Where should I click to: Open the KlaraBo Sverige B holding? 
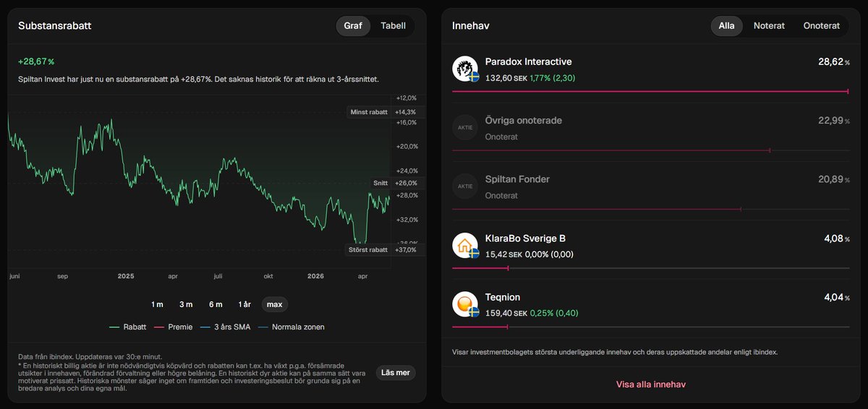pyautogui.click(x=526, y=238)
